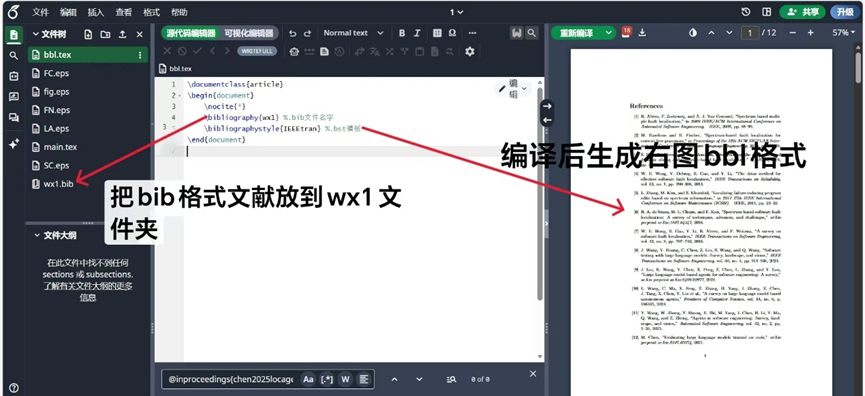Open the recompile options dropdown arrow
This screenshot has width=865, height=396.
(x=609, y=33)
